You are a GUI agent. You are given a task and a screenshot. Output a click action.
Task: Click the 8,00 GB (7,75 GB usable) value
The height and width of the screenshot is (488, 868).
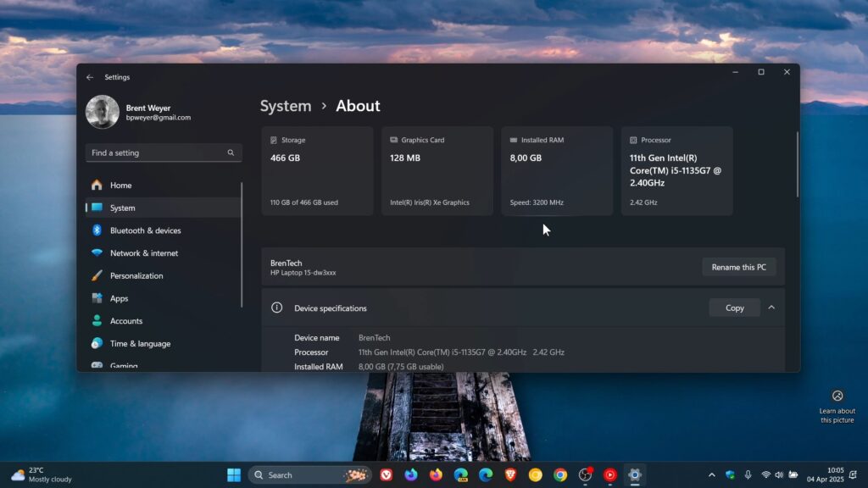(x=401, y=367)
